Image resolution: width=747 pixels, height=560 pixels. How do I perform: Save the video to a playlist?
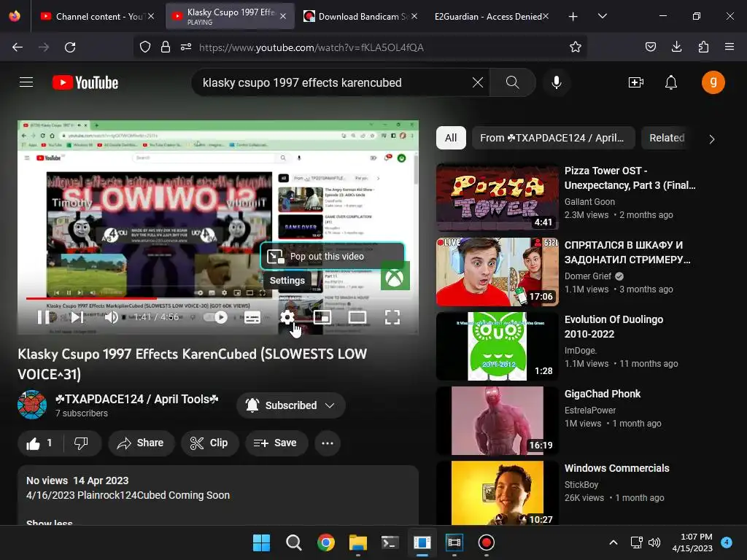click(x=276, y=443)
